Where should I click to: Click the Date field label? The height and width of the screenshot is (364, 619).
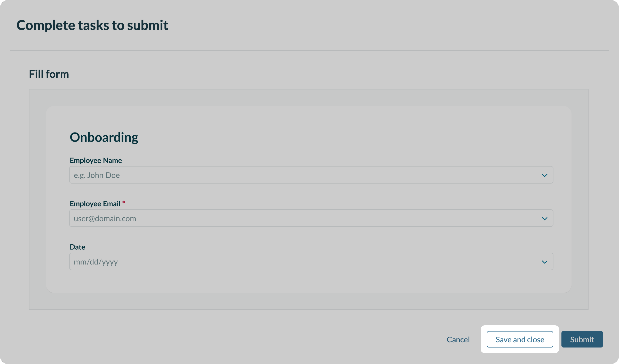coord(77,247)
